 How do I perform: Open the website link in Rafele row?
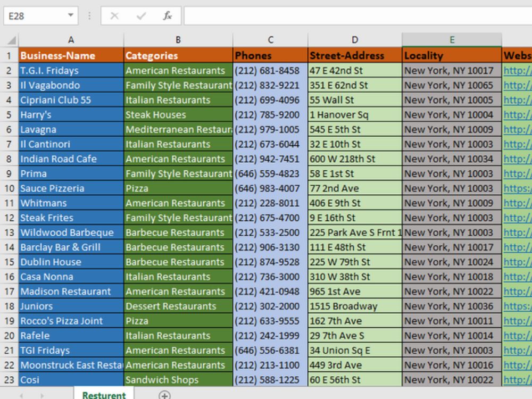517,336
